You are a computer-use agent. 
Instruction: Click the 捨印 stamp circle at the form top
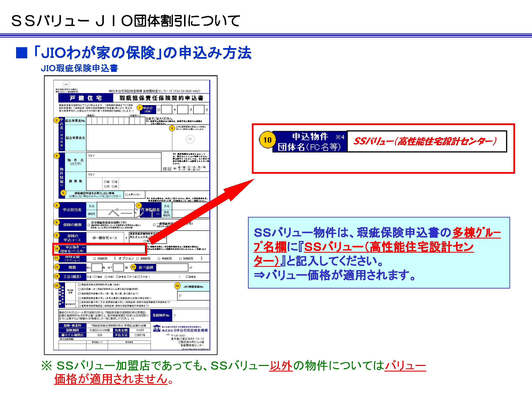click(66, 85)
